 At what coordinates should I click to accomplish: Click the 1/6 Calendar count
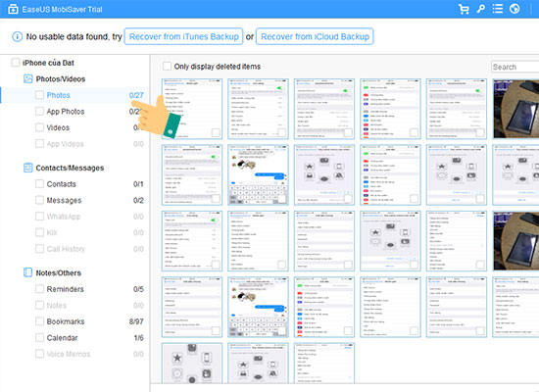(x=139, y=338)
